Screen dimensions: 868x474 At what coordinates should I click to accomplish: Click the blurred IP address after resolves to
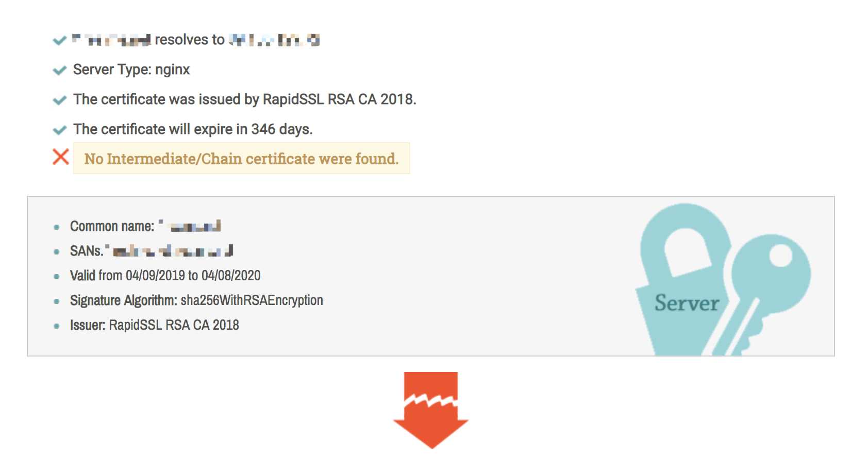[274, 40]
